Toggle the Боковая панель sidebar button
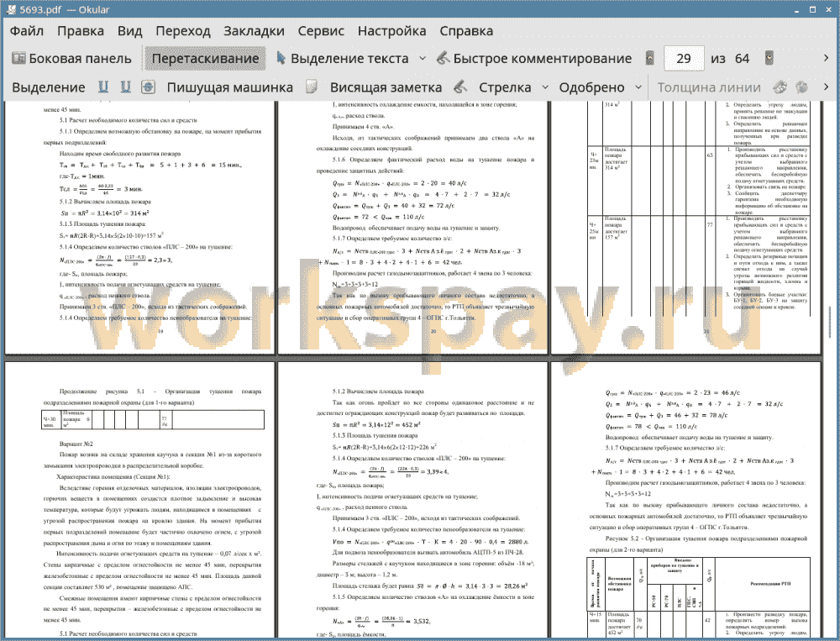The height and width of the screenshot is (641, 840). coord(71,59)
